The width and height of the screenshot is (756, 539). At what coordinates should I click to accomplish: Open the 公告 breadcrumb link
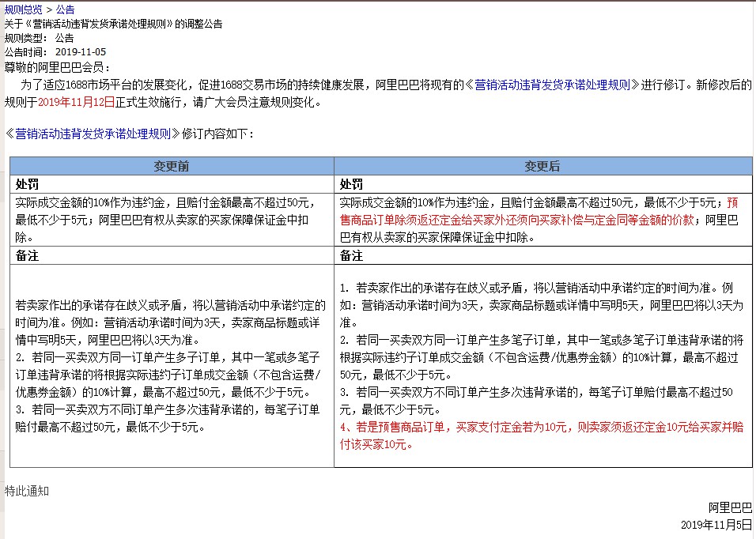pos(65,9)
